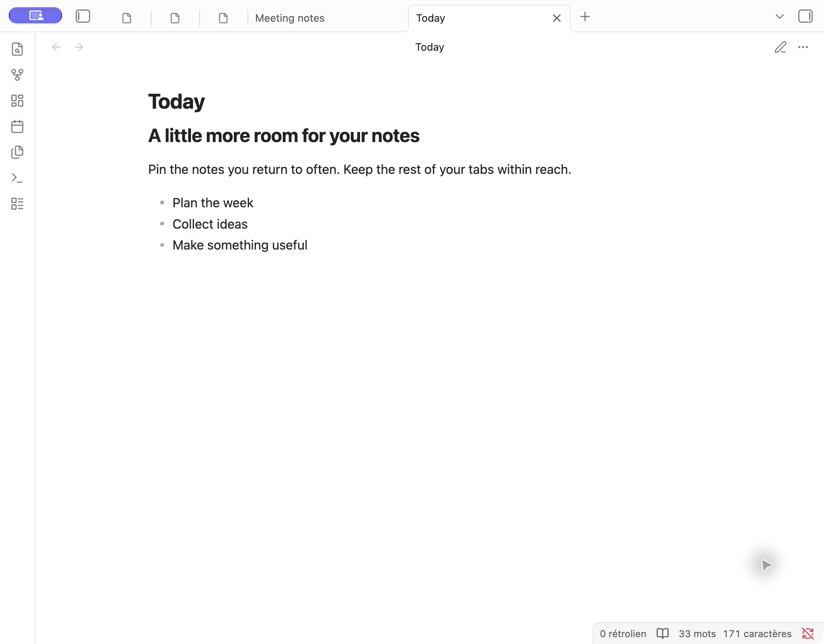Click the Make something useful bullet
The image size is (824, 644).
240,245
